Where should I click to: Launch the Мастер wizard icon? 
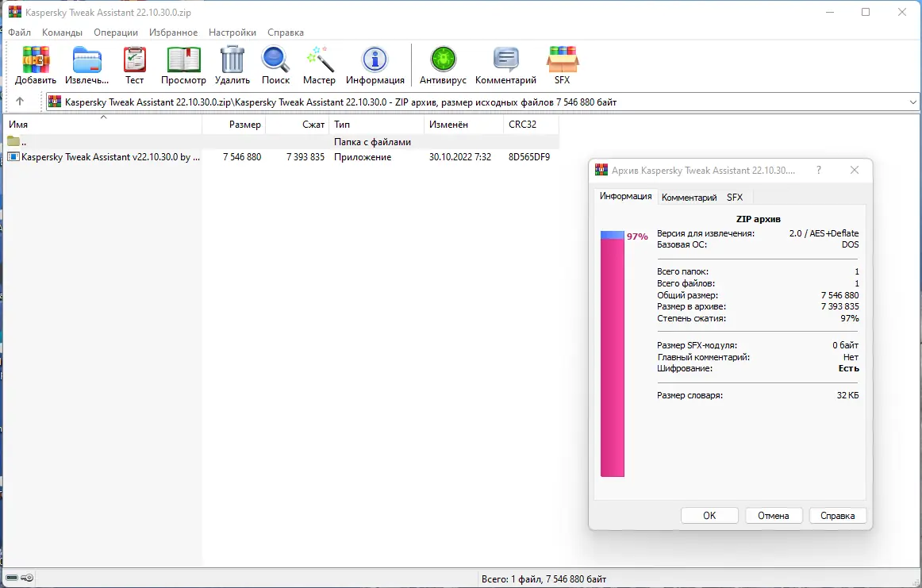(x=319, y=60)
